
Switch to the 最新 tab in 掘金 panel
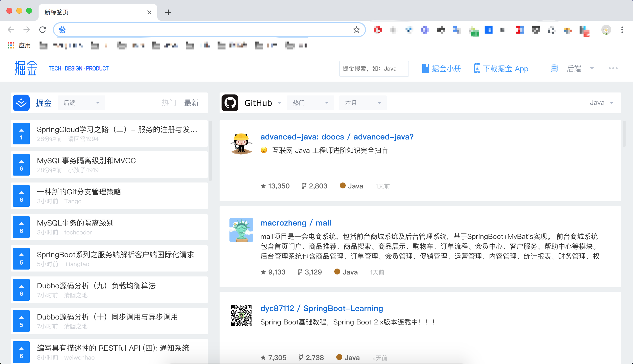click(x=191, y=103)
